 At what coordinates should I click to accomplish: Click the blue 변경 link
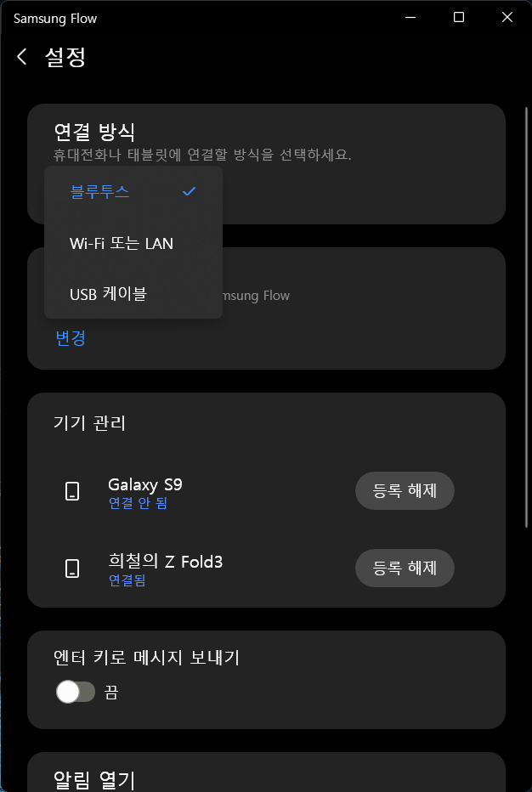[71, 338]
